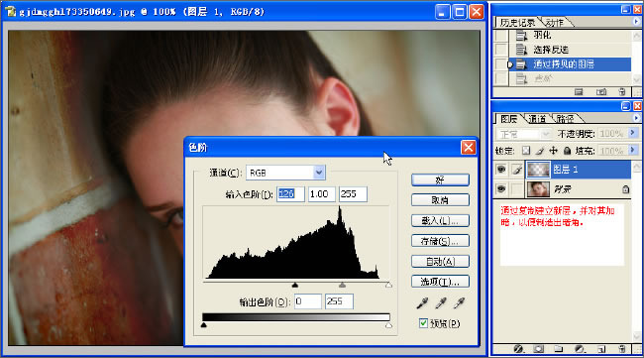Click the gray midtone input slider triangle
The image size is (644, 358).
[342, 285]
